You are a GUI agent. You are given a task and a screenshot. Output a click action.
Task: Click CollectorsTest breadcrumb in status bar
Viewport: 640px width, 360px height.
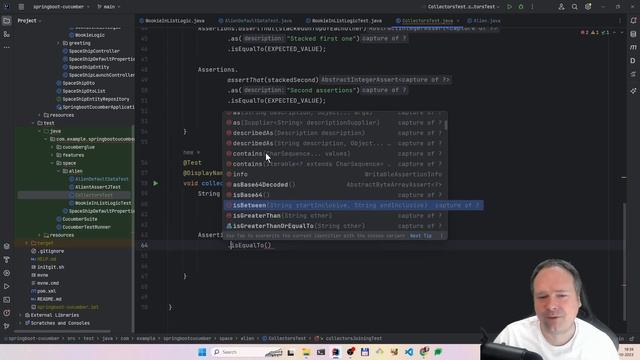[x=284, y=338]
